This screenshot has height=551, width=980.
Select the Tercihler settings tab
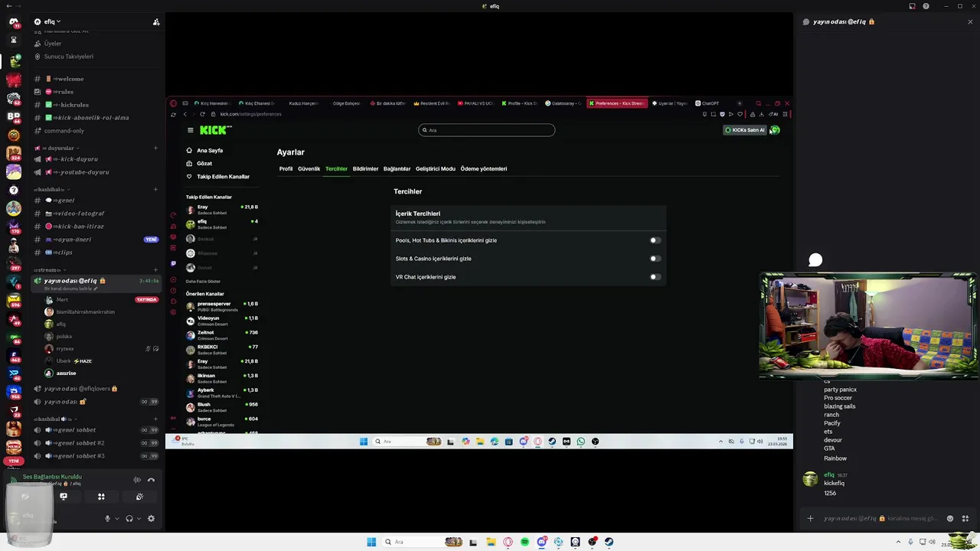pos(336,168)
